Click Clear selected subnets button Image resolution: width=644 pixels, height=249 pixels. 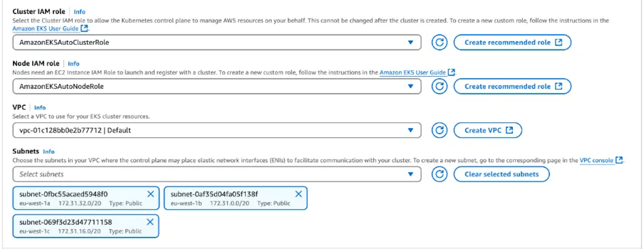pyautogui.click(x=501, y=174)
